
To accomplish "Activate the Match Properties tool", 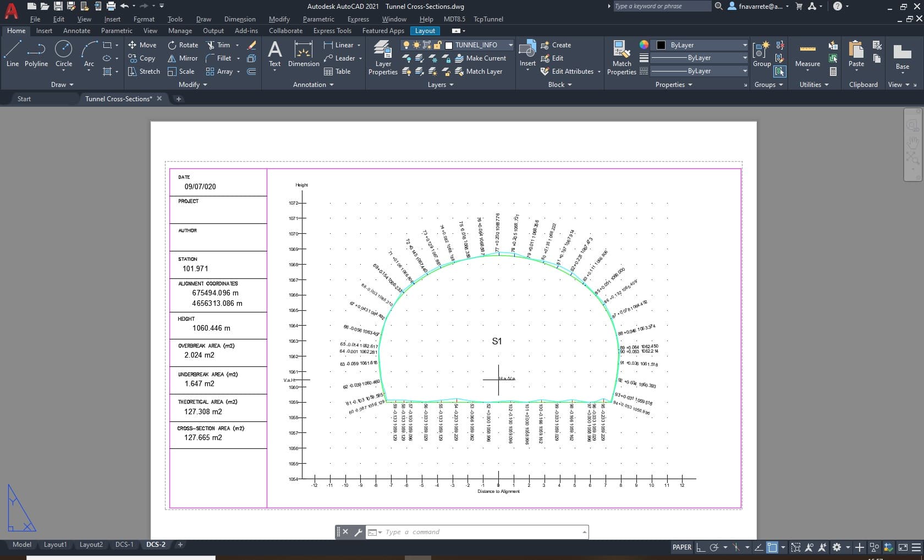I will pos(621,58).
